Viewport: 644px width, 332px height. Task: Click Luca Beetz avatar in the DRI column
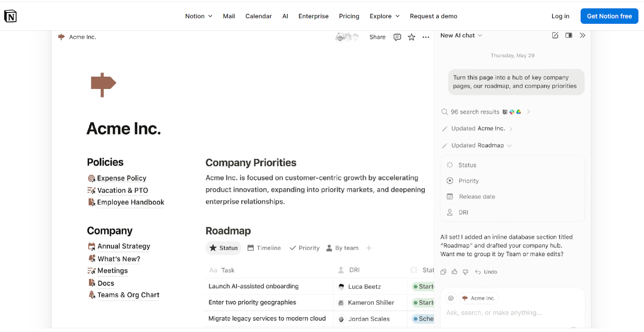coord(341,286)
